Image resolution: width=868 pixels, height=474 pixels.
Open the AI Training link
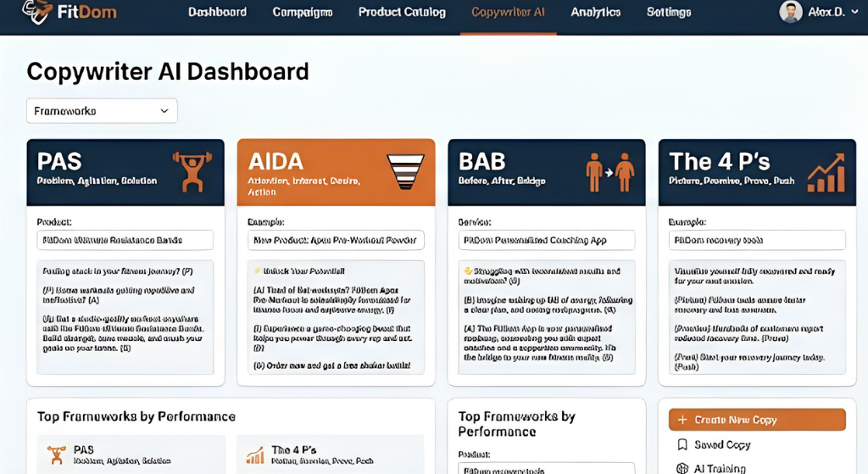pos(720,468)
